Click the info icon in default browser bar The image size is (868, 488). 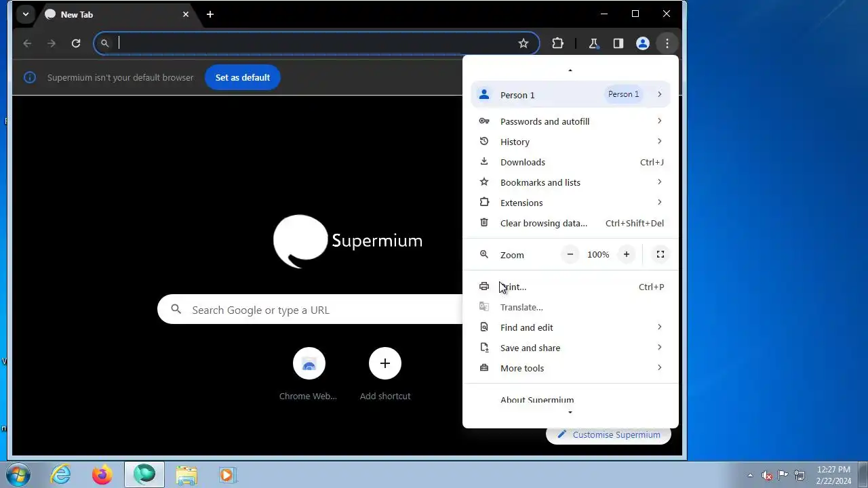click(30, 77)
